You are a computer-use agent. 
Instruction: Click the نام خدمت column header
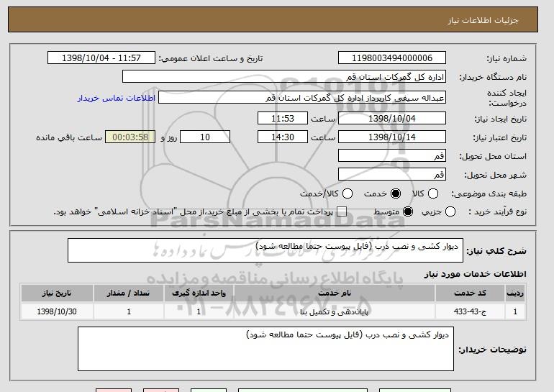[x=335, y=293]
